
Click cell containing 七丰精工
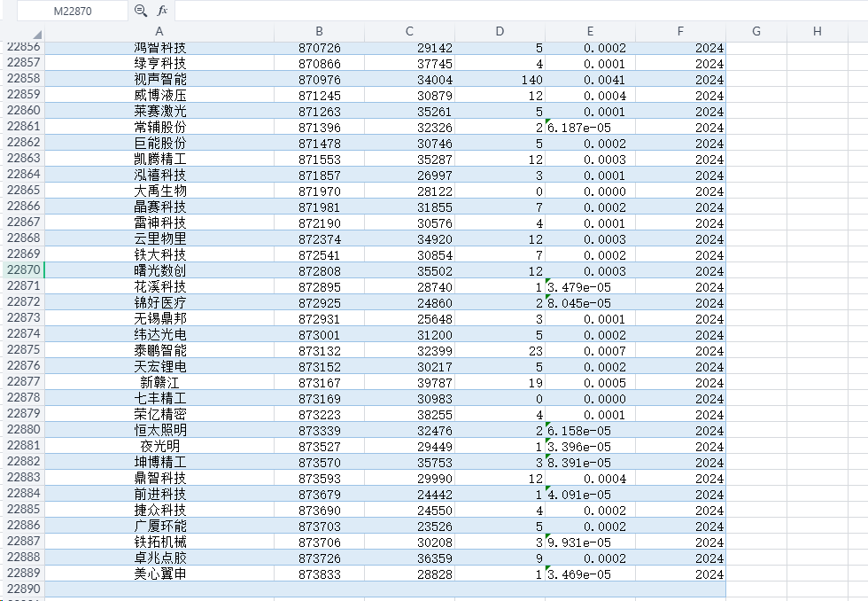pyautogui.click(x=159, y=398)
